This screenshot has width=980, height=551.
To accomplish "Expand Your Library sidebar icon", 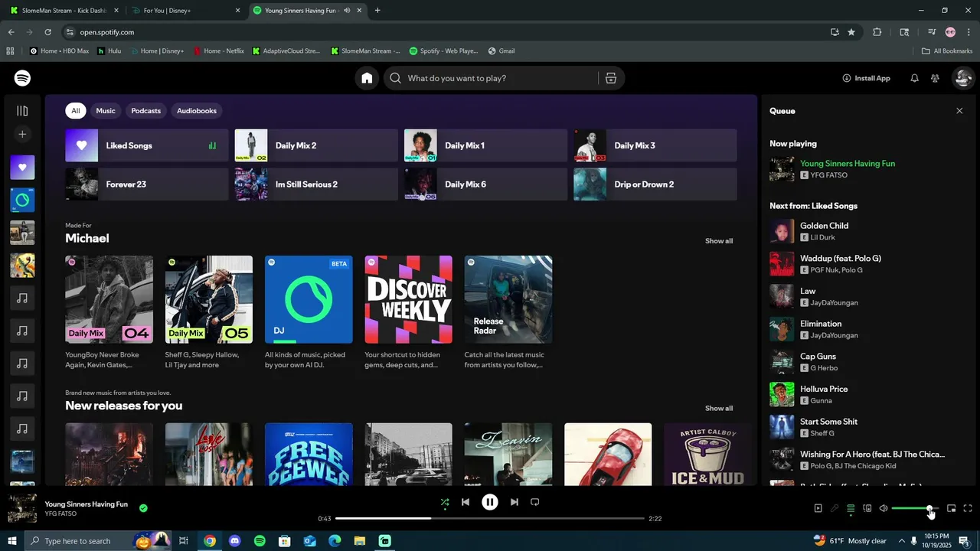I will (22, 111).
